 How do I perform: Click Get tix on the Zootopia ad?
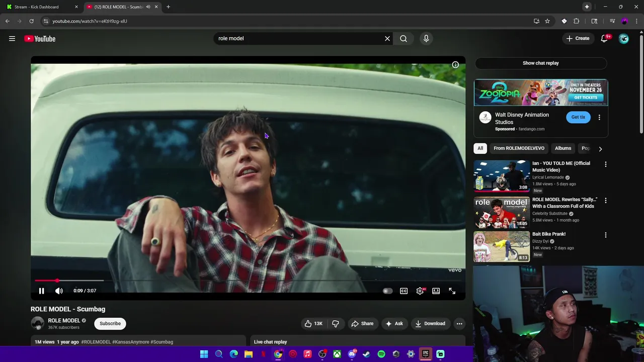tap(578, 117)
